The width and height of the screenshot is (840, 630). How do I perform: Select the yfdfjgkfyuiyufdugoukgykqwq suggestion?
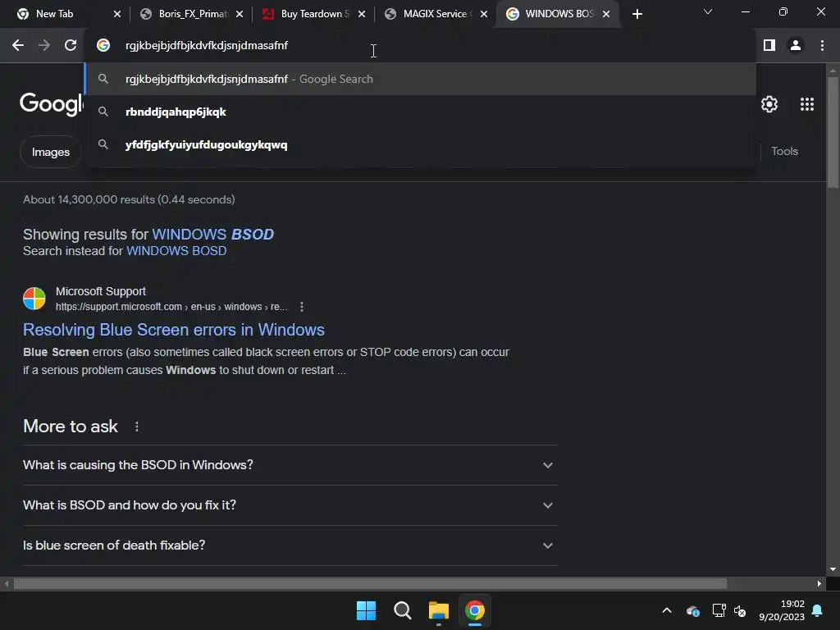pyautogui.click(x=420, y=145)
